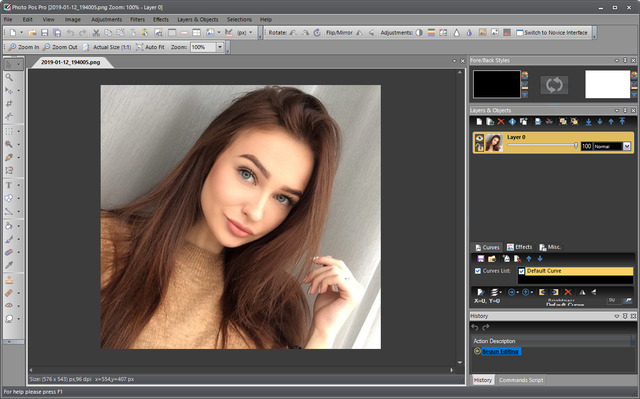Open Layer 0 blend mode Normal dropdown
The image size is (640, 399).
(627, 146)
